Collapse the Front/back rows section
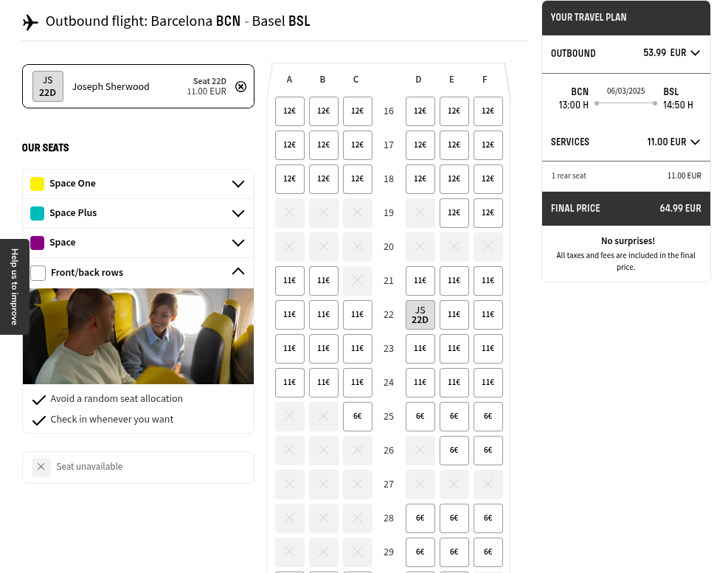The height and width of the screenshot is (573, 728). [238, 271]
